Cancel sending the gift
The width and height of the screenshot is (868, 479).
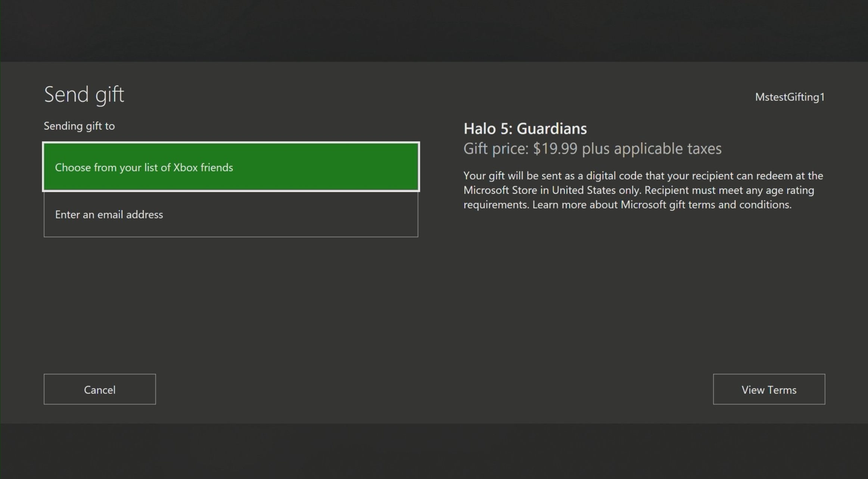pos(100,389)
